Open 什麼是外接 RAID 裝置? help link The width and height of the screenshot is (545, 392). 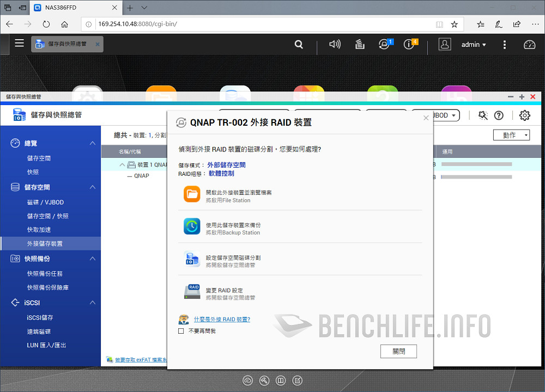pyautogui.click(x=222, y=320)
